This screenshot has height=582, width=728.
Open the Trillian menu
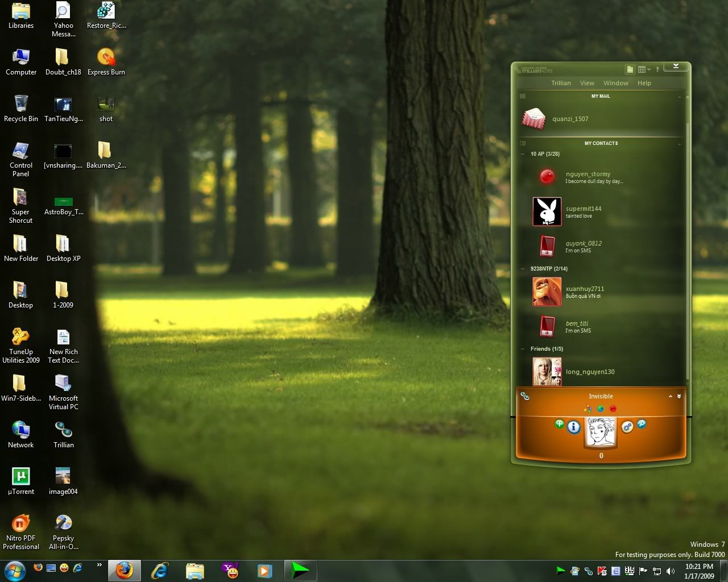[x=561, y=83]
